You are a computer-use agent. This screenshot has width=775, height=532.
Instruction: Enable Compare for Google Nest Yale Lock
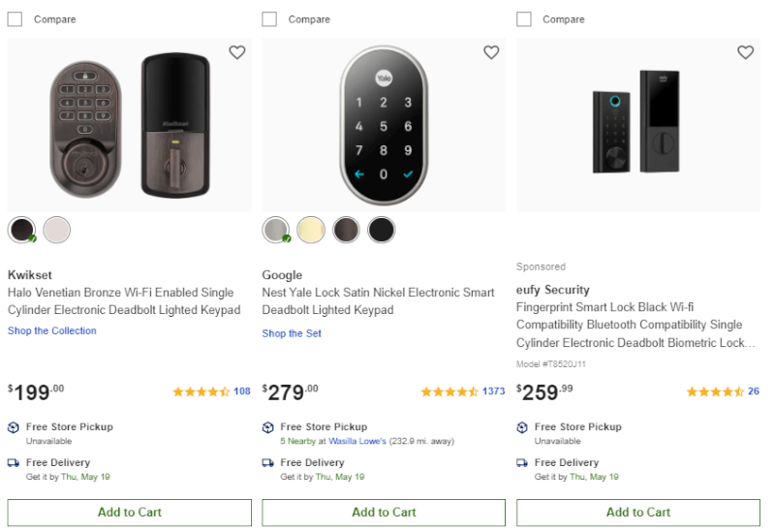point(269,19)
